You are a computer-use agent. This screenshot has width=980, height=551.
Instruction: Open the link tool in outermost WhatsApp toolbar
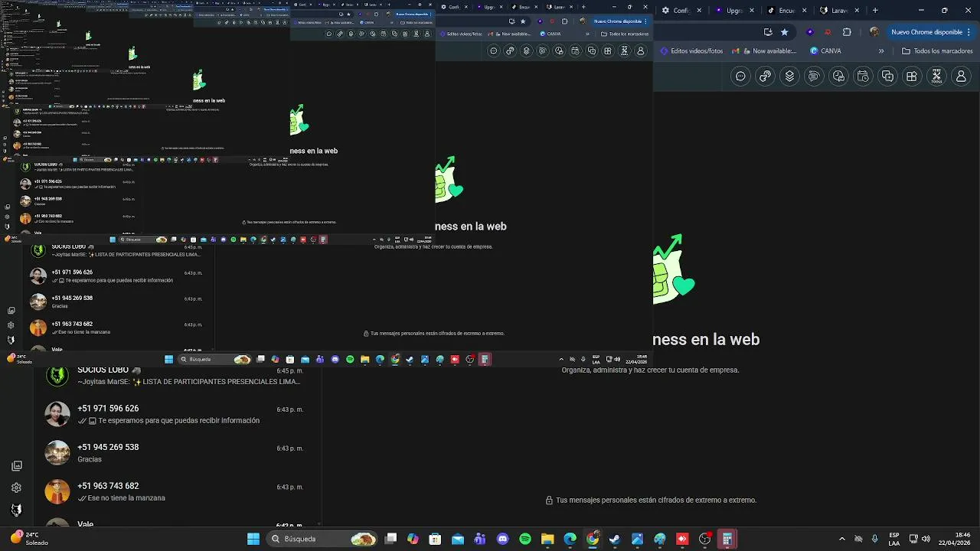765,76
